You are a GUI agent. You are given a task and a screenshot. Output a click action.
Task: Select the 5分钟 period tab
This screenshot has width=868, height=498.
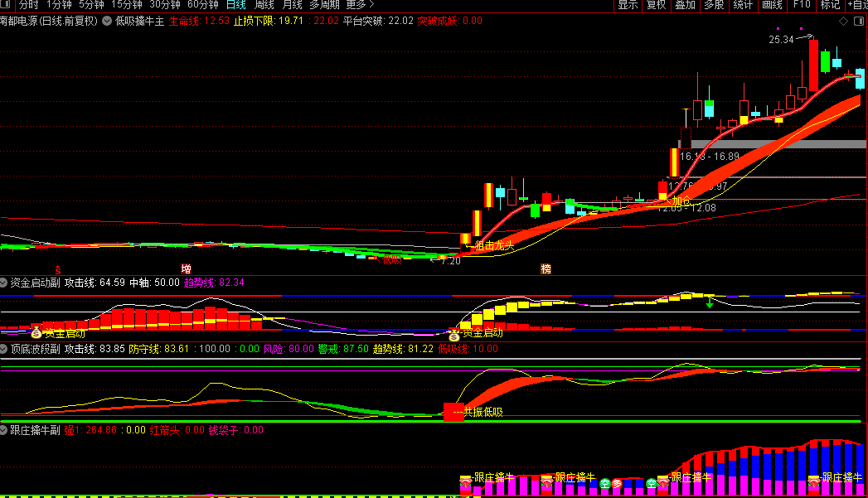click(91, 5)
